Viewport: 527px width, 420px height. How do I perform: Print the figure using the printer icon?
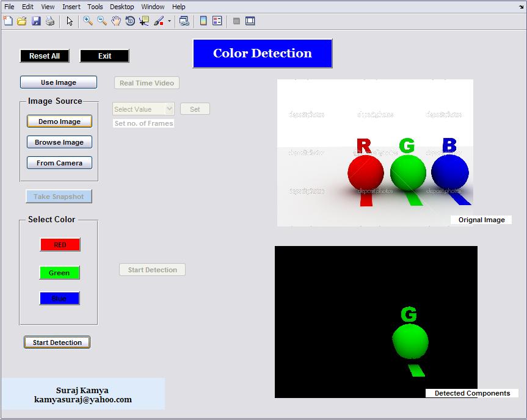[50, 21]
